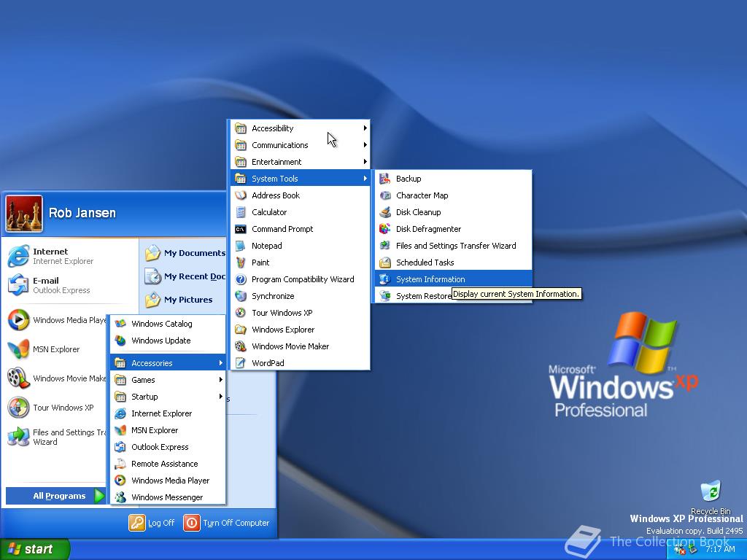Start Disk Cleanup utility icon
The image size is (747, 560).
[385, 212]
